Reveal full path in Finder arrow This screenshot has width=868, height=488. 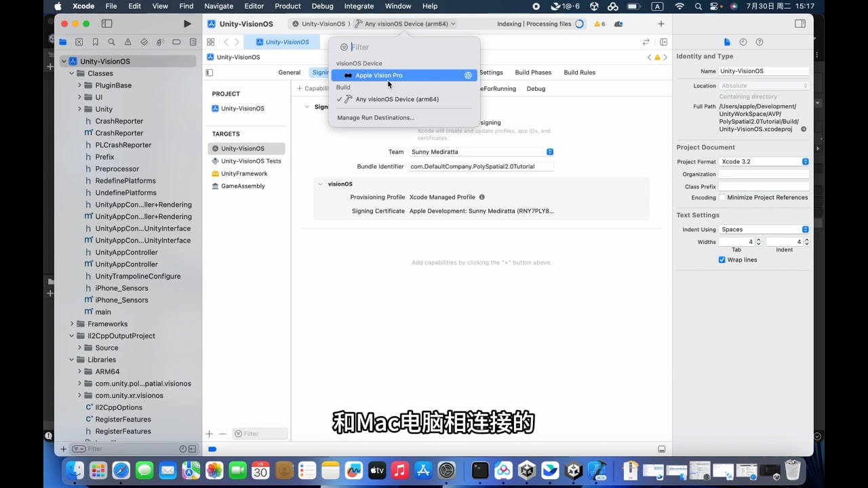(x=804, y=129)
